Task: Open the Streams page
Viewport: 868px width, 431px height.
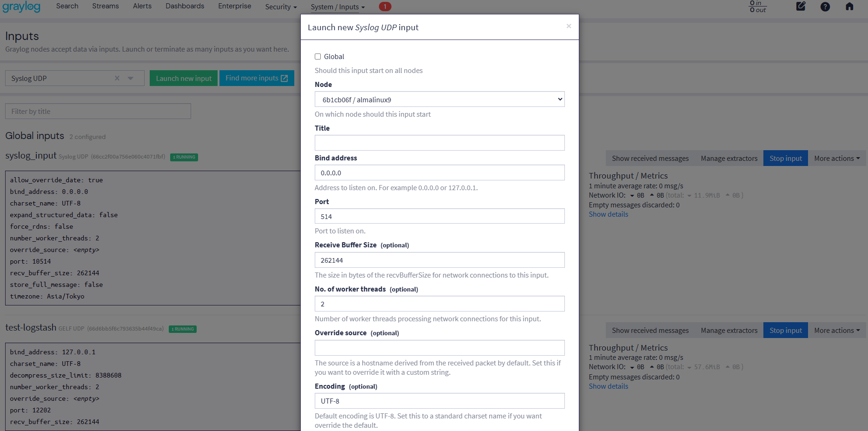Action: coord(106,6)
